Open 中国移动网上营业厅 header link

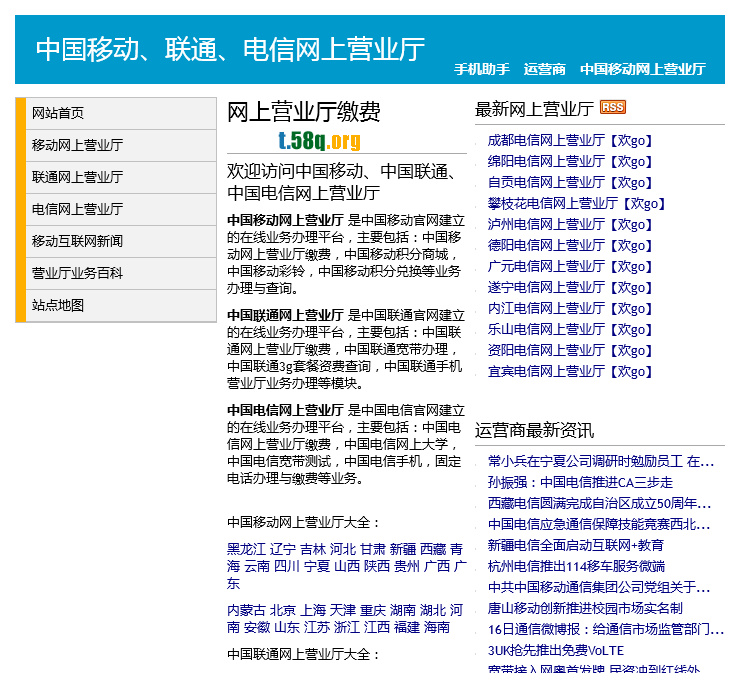coord(643,69)
